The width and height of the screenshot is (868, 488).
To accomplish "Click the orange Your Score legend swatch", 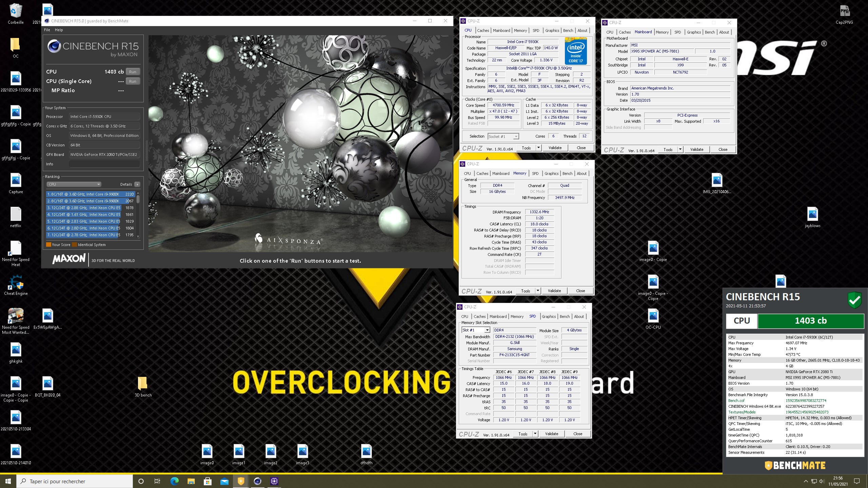I will (48, 245).
